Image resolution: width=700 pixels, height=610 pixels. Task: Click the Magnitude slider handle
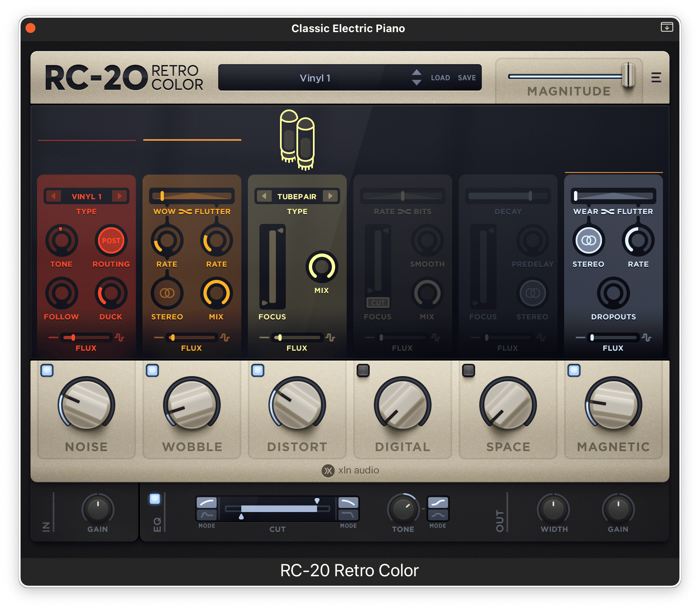point(628,75)
